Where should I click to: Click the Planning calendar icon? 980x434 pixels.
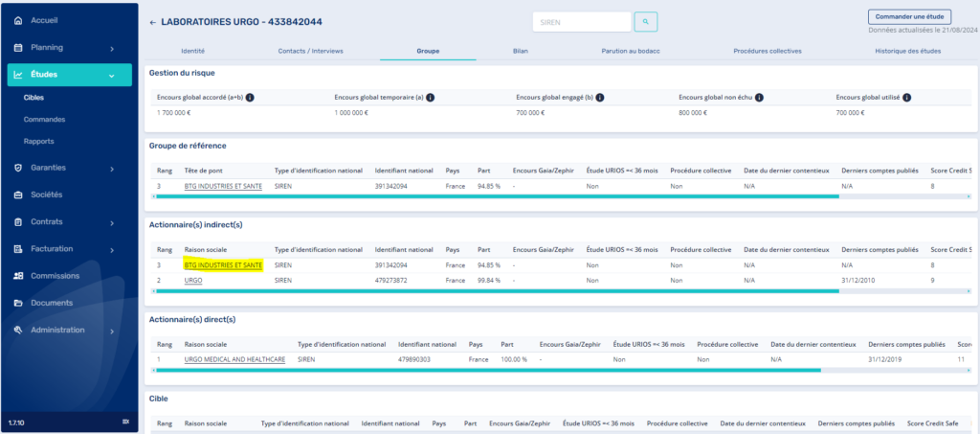coord(18,48)
